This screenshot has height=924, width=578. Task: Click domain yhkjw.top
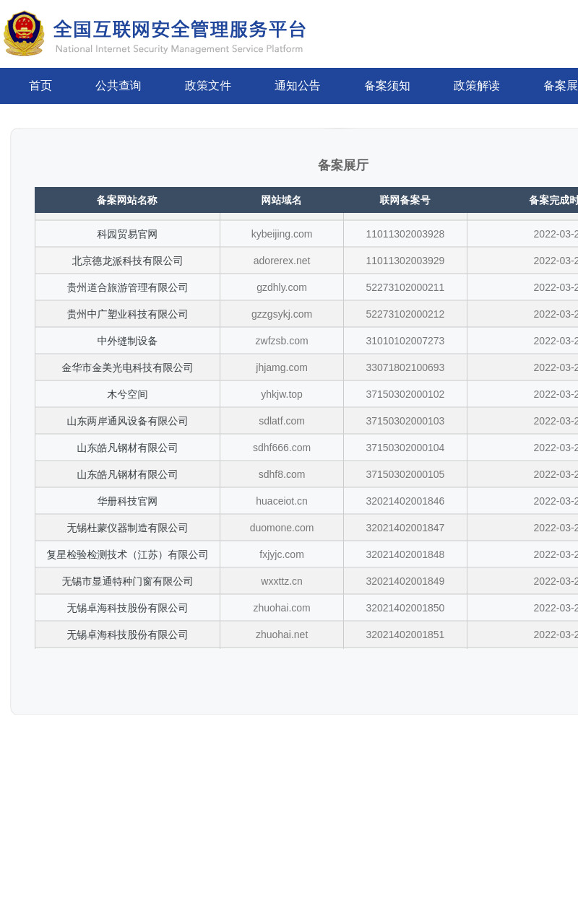pyautogui.click(x=282, y=394)
